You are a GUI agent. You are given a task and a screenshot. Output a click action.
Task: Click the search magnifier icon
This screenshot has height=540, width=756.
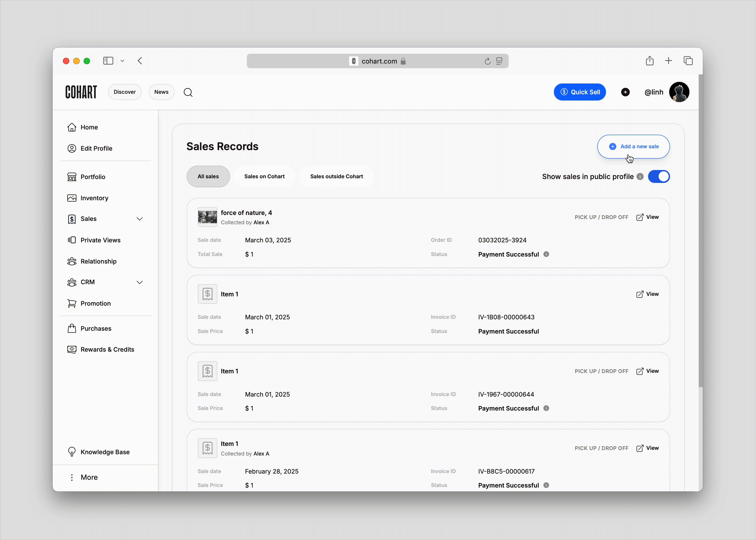[188, 92]
